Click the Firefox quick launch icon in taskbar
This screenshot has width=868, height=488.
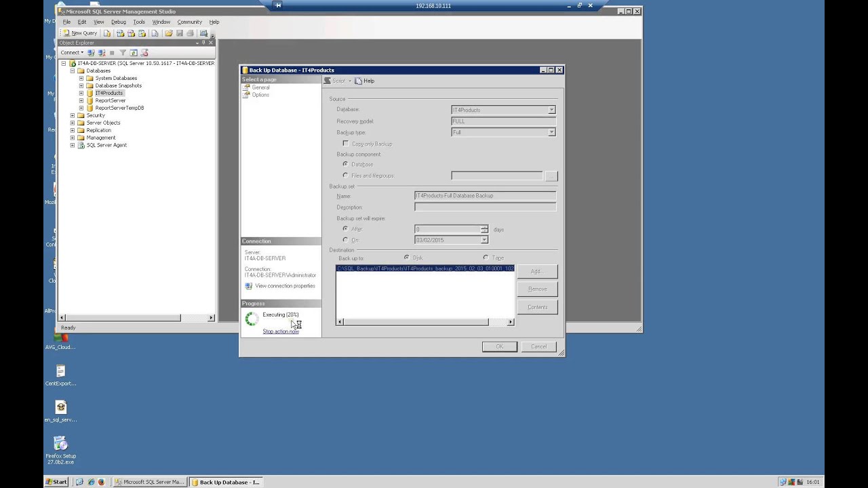102,482
